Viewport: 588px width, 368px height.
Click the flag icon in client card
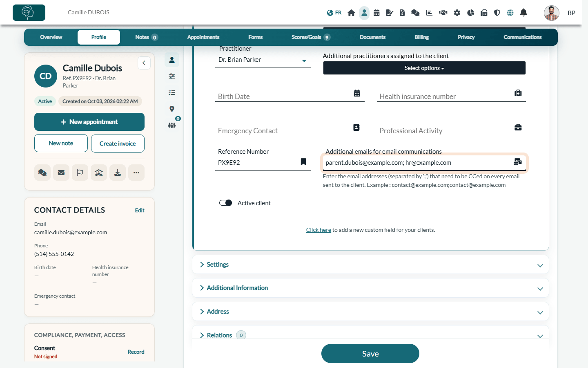click(x=80, y=173)
